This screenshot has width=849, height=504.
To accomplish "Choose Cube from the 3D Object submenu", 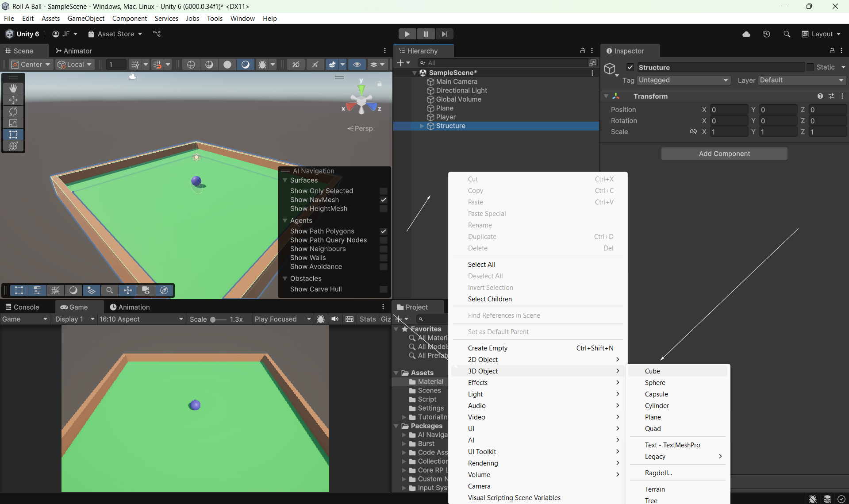I will (x=652, y=371).
